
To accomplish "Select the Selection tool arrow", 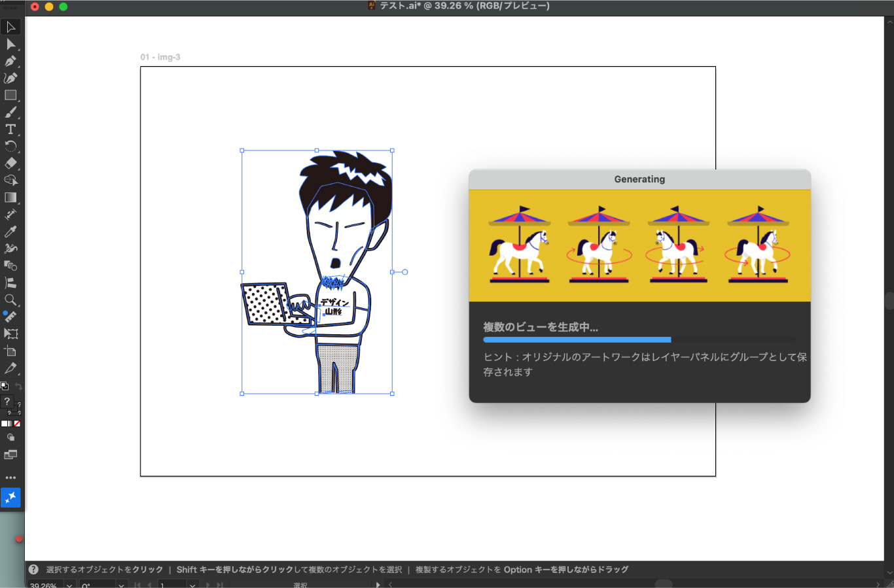I will [10, 27].
